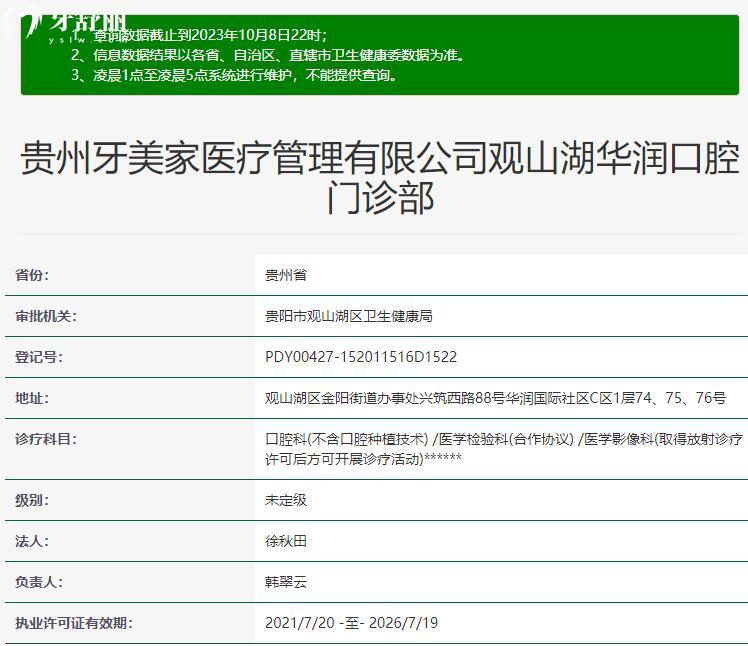Select the authority 贵阳市观山湖区卫生健康局
Screen dimensions: 748x646
click(349, 316)
